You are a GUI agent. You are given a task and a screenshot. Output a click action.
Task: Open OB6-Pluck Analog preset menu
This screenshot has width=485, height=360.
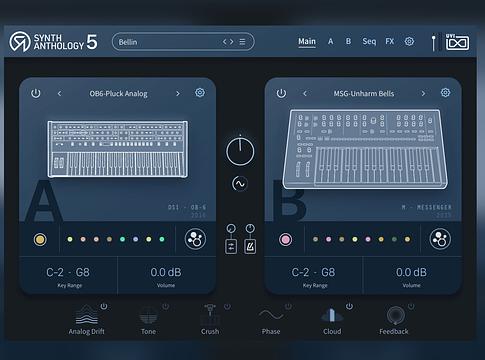click(x=118, y=94)
